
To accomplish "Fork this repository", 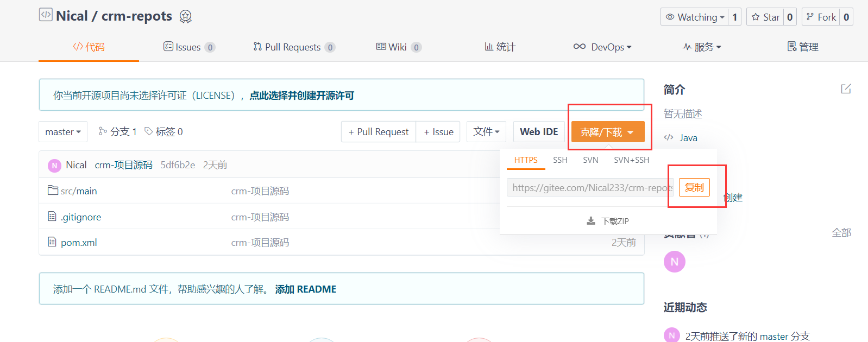I will point(821,17).
